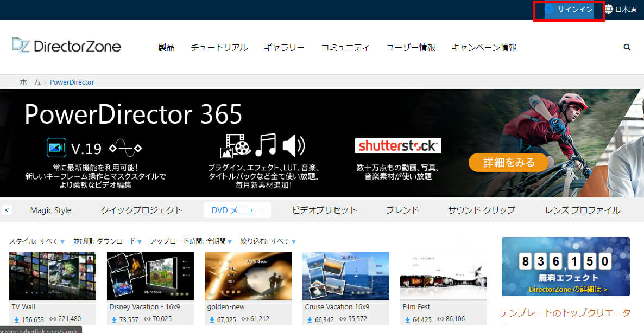Open the Film Fest template thumbnail

(x=444, y=276)
